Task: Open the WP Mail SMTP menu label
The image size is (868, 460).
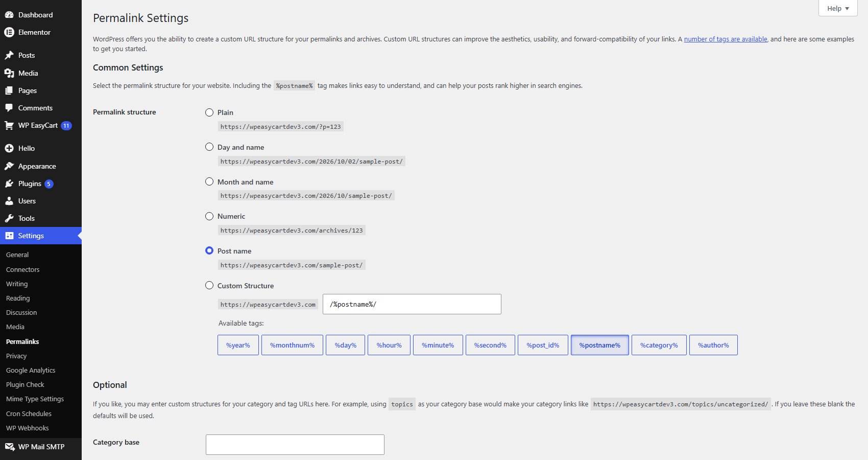Action: 41,447
